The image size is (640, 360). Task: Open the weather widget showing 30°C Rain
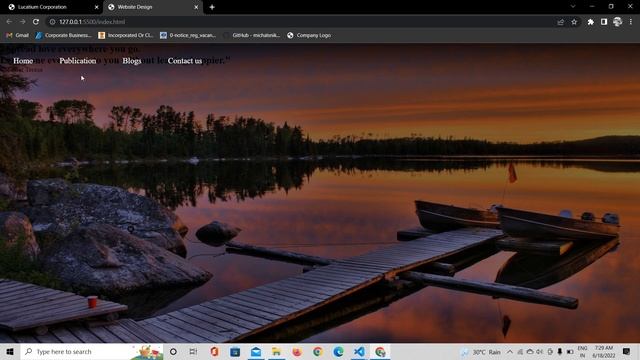coord(481,352)
